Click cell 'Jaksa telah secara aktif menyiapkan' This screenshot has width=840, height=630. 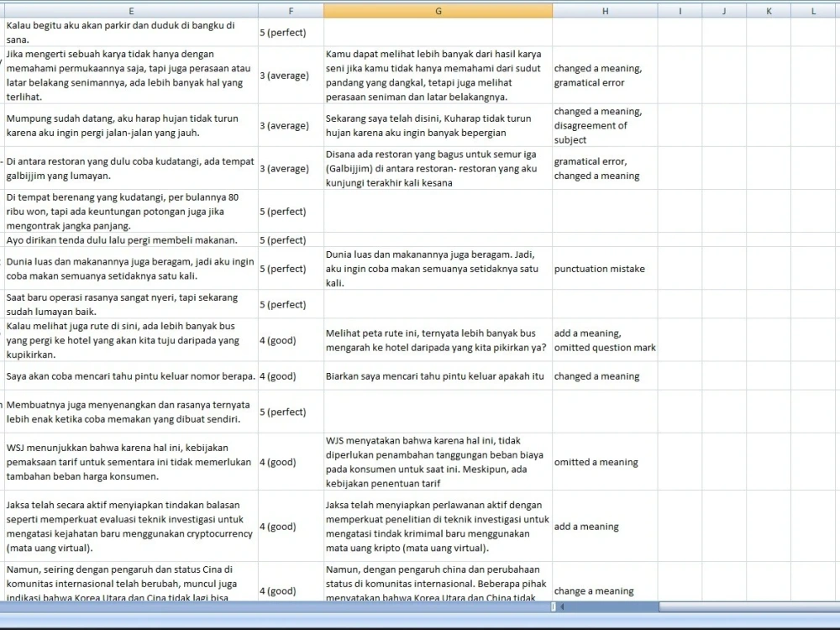click(x=131, y=526)
